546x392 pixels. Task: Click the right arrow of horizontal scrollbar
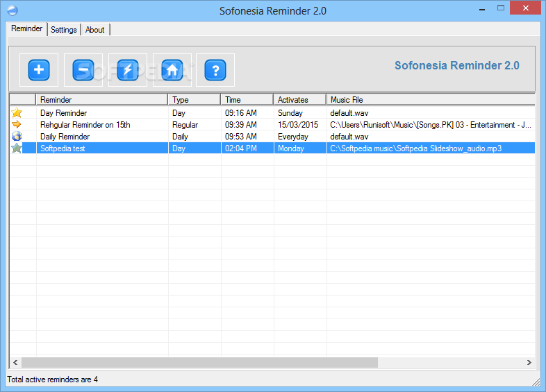pyautogui.click(x=529, y=362)
